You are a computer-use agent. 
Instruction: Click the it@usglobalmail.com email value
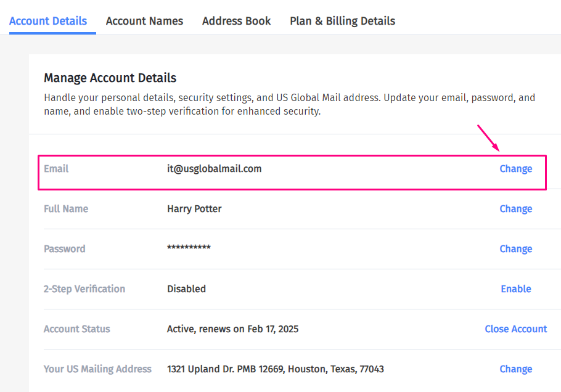214,169
